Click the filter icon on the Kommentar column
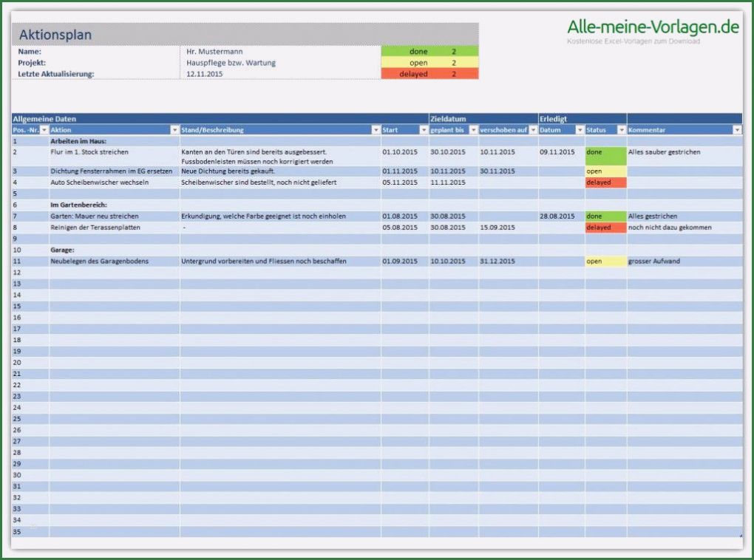 (737, 129)
